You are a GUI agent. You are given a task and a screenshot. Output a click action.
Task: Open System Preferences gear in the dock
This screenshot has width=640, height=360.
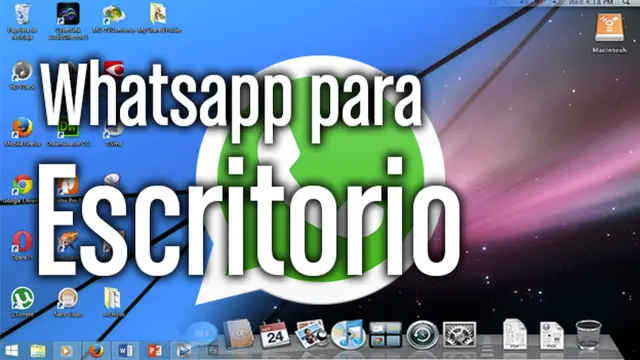pyautogui.click(x=460, y=335)
